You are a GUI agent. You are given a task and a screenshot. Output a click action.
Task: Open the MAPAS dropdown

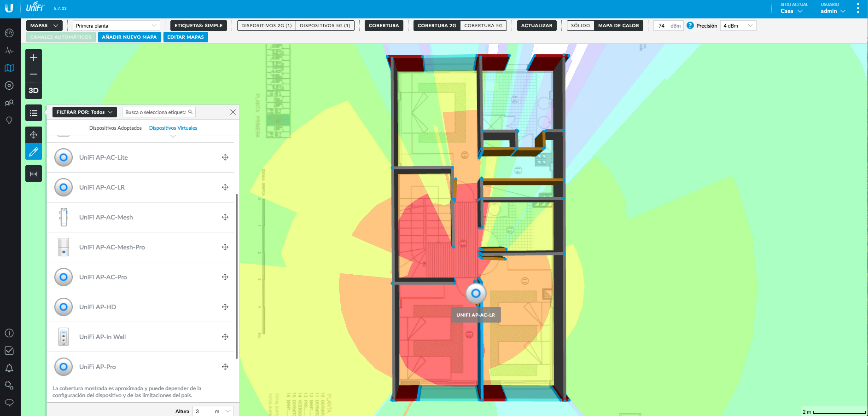click(44, 26)
